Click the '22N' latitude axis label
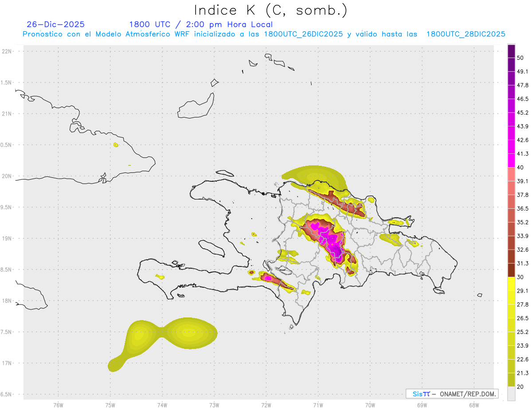The image size is (532, 411). pyautogui.click(x=7, y=51)
